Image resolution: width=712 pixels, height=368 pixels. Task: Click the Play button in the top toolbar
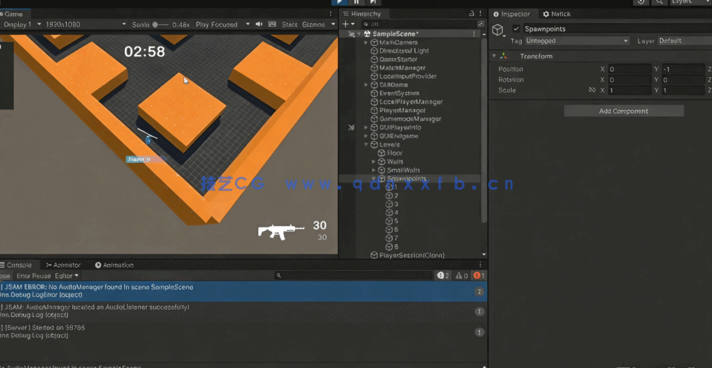point(340,2)
